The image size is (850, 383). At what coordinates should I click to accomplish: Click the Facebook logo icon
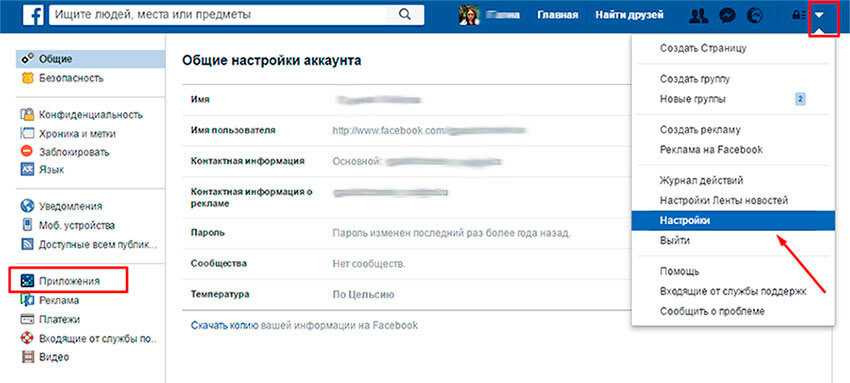tap(33, 15)
